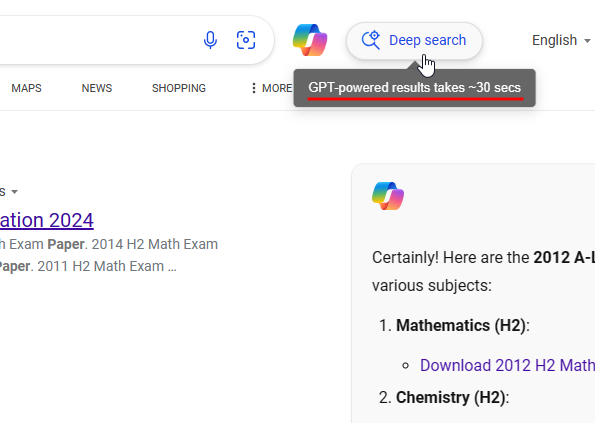Switch to the NEWS tab
The image size is (595, 423).
(x=97, y=88)
